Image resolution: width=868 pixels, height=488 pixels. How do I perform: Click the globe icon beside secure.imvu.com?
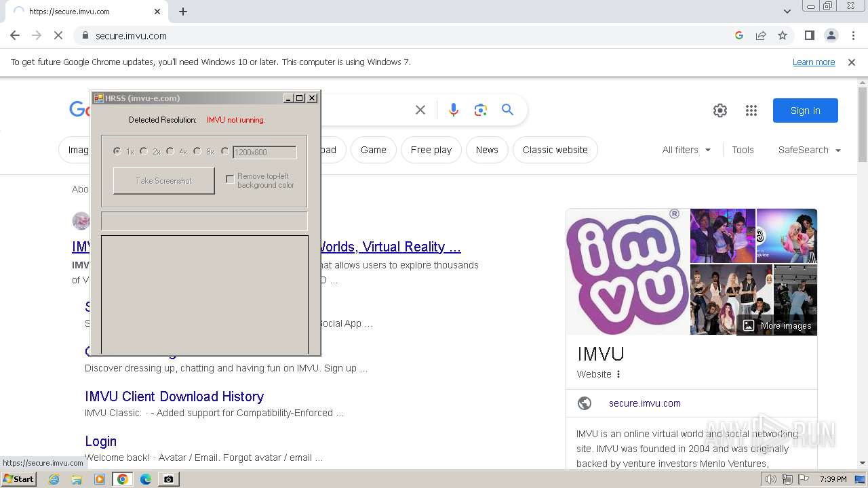click(x=585, y=403)
